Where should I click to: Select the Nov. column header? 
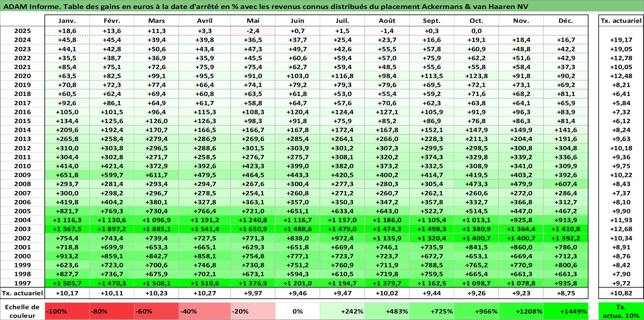[x=521, y=21]
